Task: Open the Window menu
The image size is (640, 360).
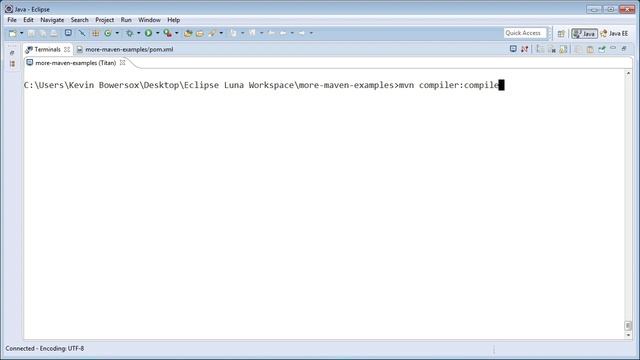Action: (x=149, y=20)
